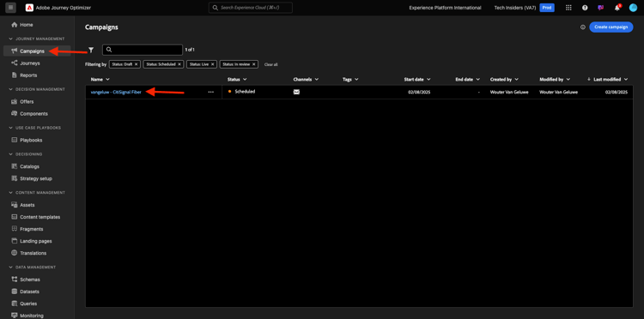644x319 pixels.
Task: Collapse the Use Case Playbooks section
Action: 10,128
